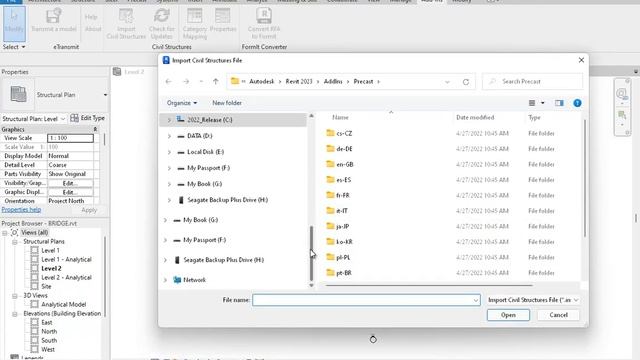Collapse the 3D Views branch

click(15, 296)
